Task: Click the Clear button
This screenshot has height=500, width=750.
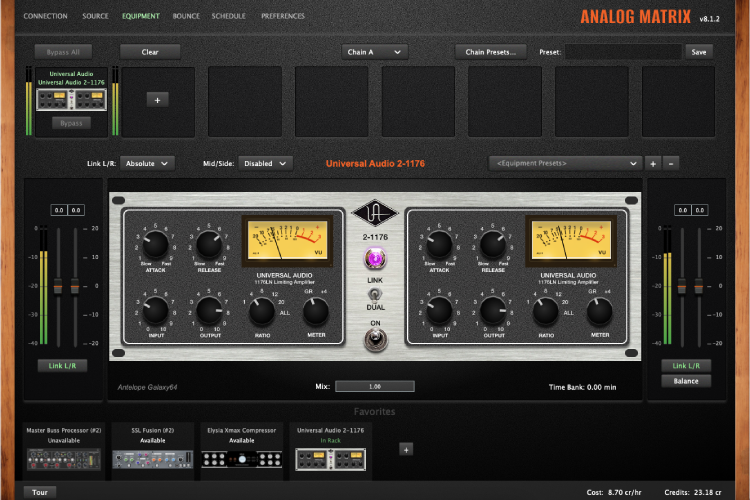Action: [x=150, y=51]
